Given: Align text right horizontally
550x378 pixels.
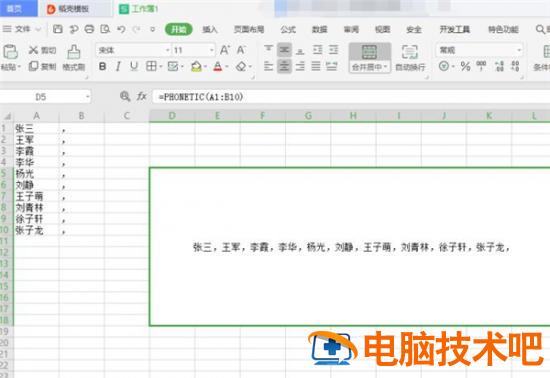Looking at the screenshot, I should tap(300, 66).
